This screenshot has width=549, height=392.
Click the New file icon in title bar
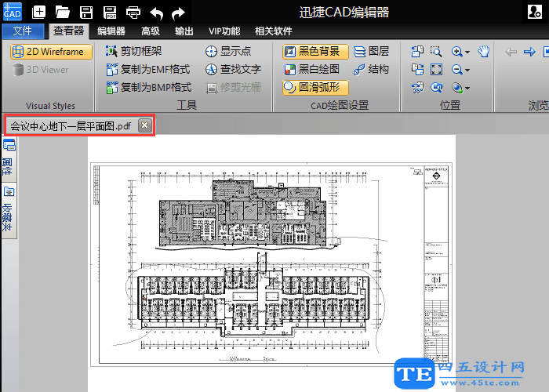click(39, 13)
